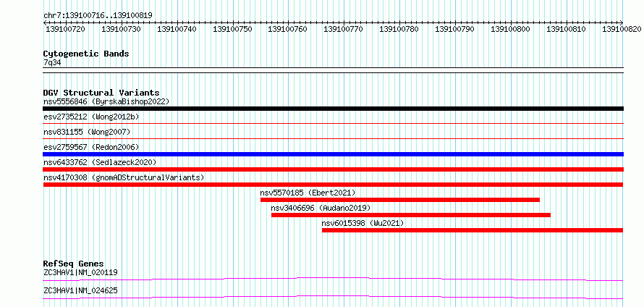Click the red nsv6433762 variant bar

click(333, 169)
